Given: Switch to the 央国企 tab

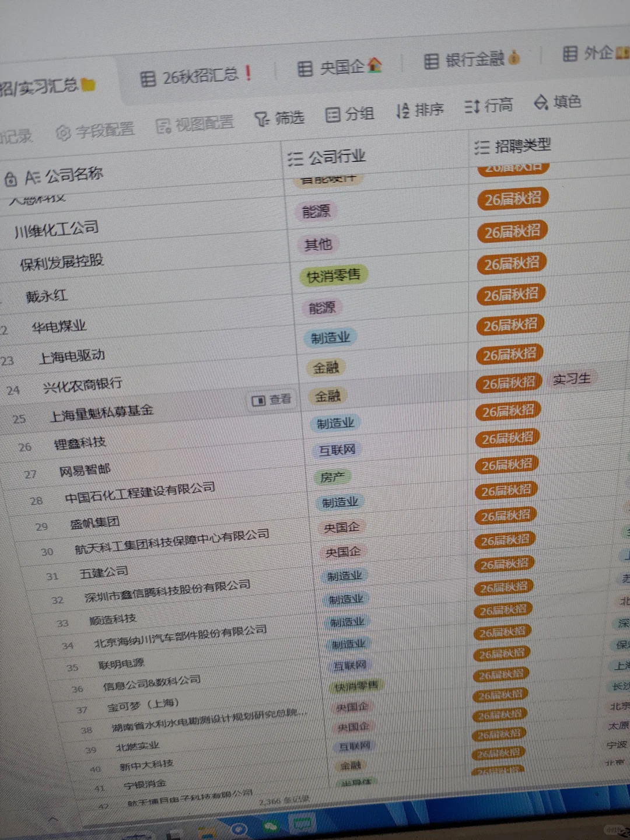Looking at the screenshot, I should 339,68.
